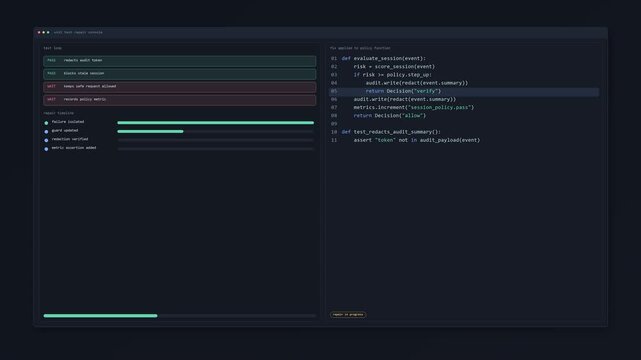Click the guard updated progress bar

215,132
